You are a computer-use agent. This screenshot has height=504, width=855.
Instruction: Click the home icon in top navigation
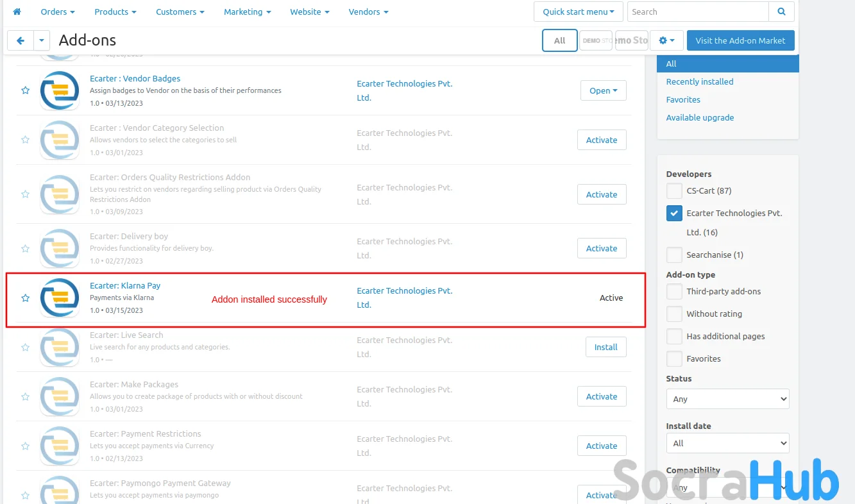17,12
